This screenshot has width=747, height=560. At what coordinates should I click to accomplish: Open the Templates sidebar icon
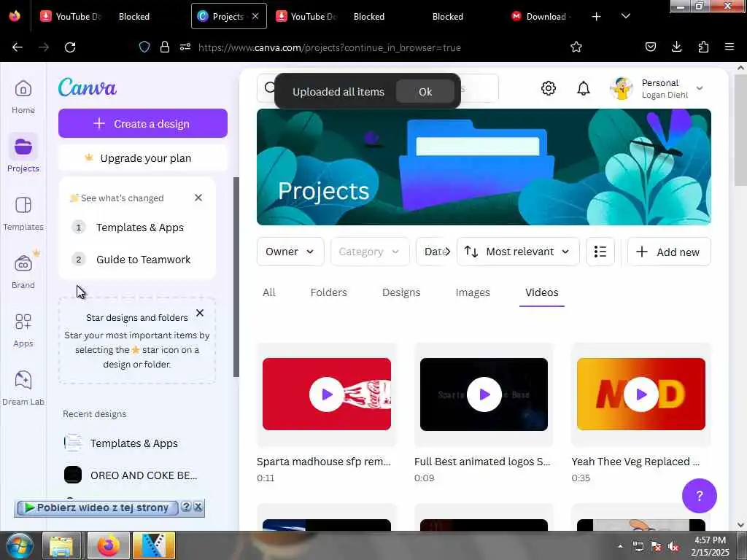pyautogui.click(x=23, y=213)
